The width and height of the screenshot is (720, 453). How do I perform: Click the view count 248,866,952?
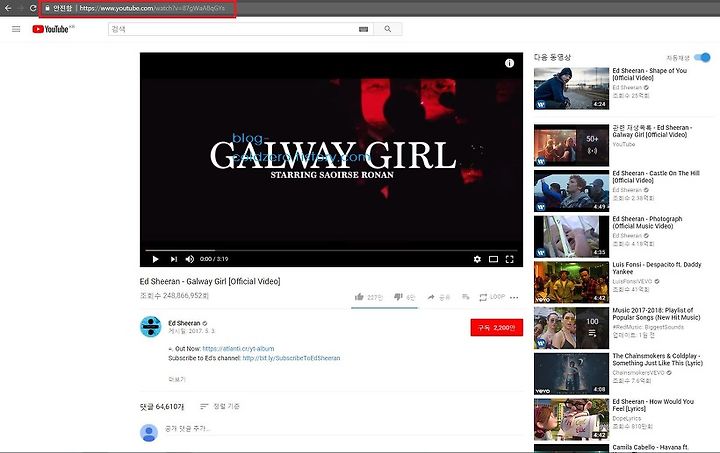[174, 296]
